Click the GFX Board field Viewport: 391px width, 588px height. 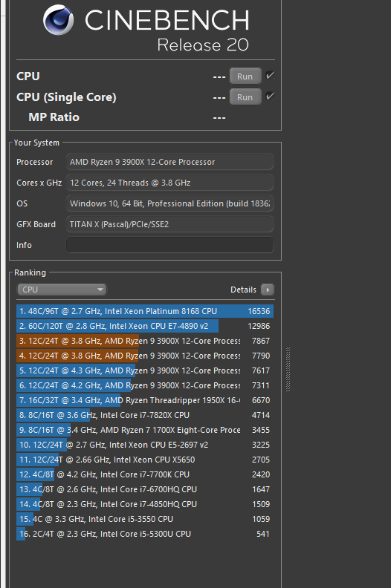[x=169, y=224]
